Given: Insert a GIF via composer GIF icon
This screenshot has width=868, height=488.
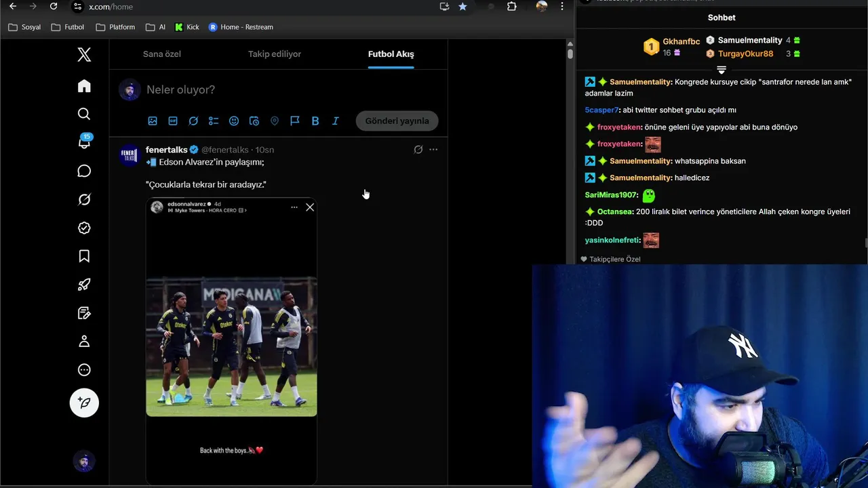Looking at the screenshot, I should (173, 121).
